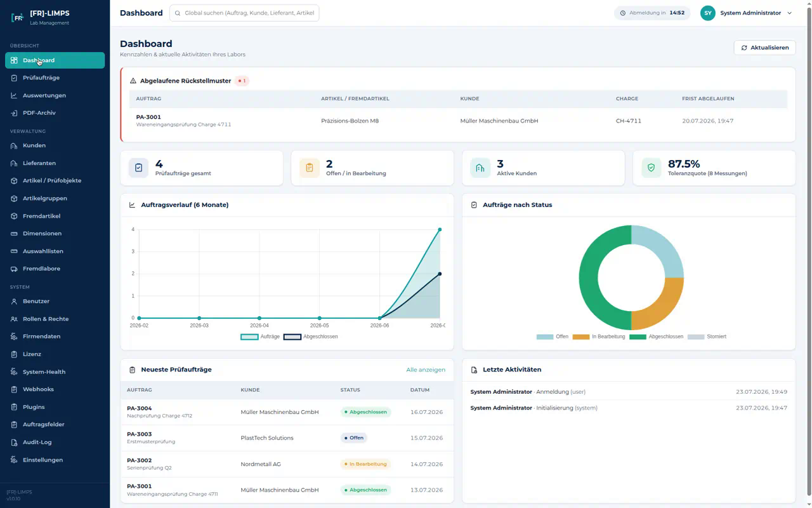Open Auftragsfelder in the sidebar

pyautogui.click(x=55, y=424)
